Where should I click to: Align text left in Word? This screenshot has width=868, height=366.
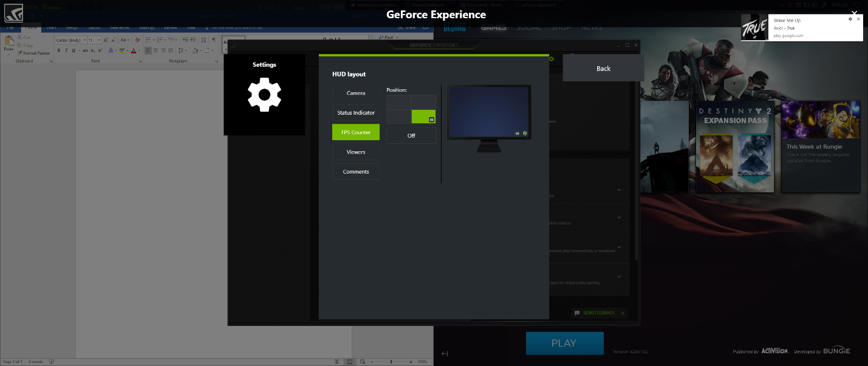(x=148, y=50)
